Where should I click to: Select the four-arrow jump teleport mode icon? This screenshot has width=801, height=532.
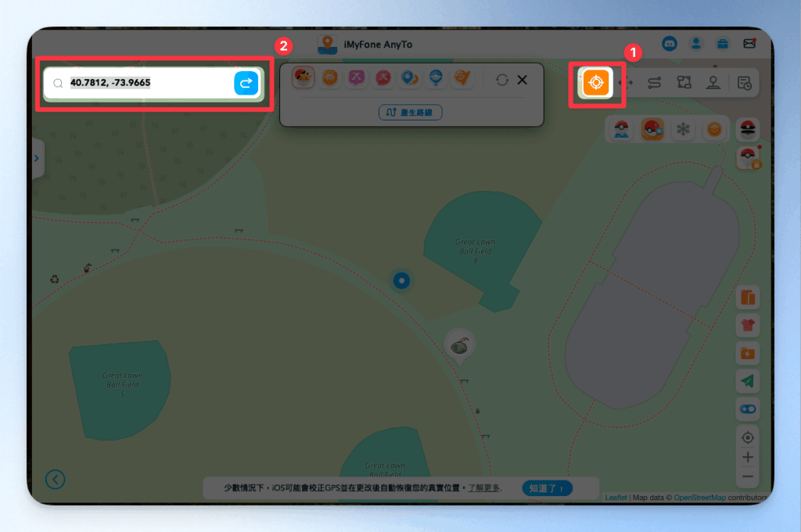627,83
